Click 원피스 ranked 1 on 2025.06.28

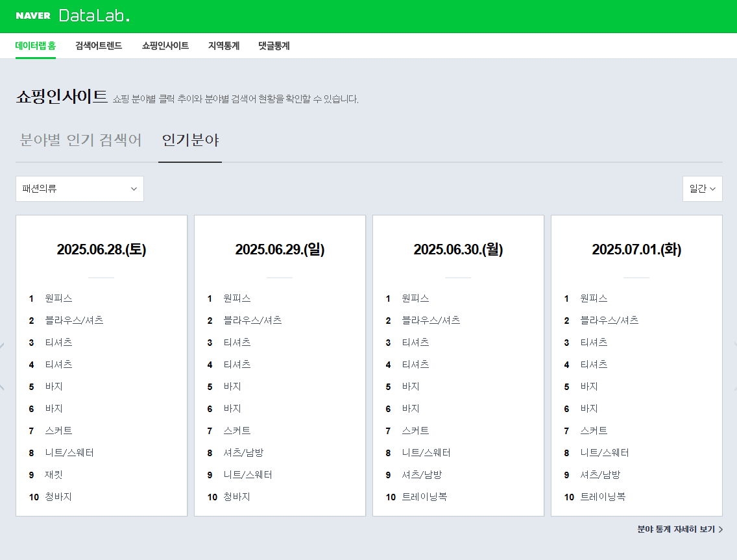pyautogui.click(x=58, y=298)
